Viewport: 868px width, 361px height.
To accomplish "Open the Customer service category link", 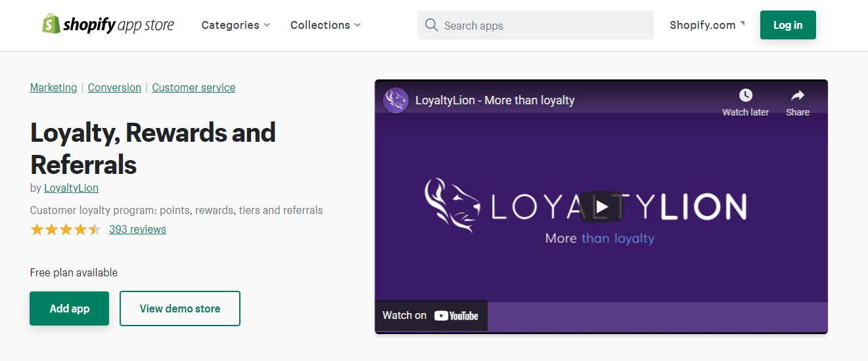I will (x=193, y=87).
